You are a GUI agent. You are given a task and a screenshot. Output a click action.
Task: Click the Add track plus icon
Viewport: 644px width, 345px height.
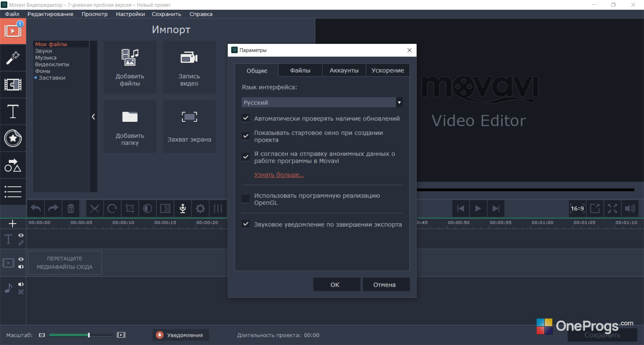(x=13, y=223)
